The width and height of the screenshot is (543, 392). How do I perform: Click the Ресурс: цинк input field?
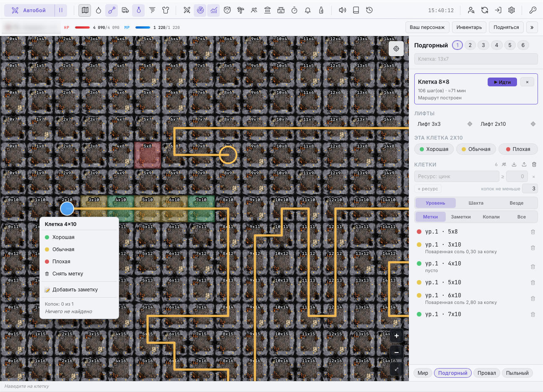(x=457, y=177)
